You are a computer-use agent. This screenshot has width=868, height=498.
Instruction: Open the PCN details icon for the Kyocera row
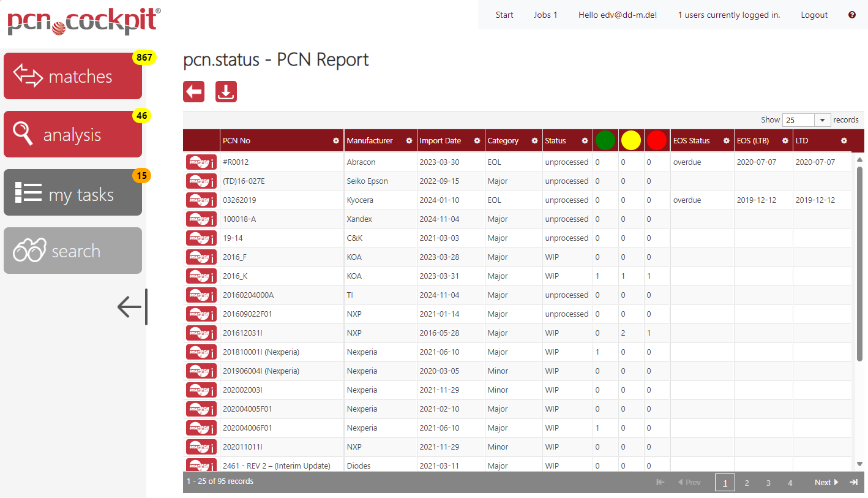pos(201,200)
